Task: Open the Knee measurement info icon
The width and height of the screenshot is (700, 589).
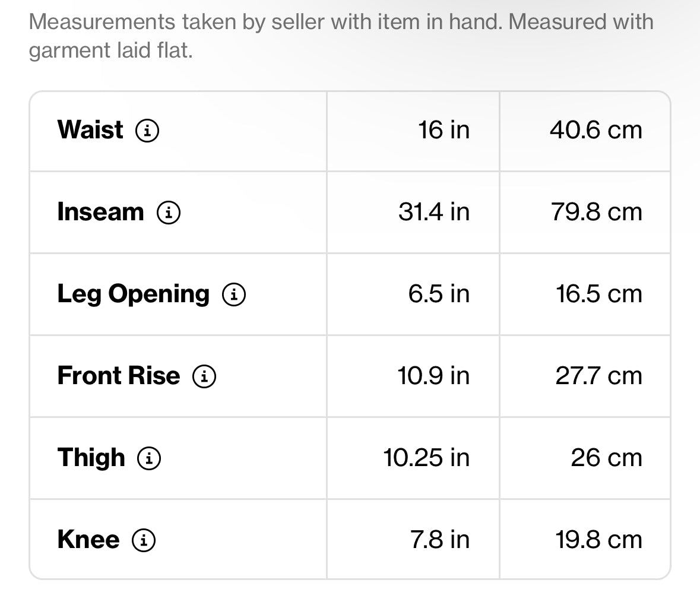Action: 144,540
